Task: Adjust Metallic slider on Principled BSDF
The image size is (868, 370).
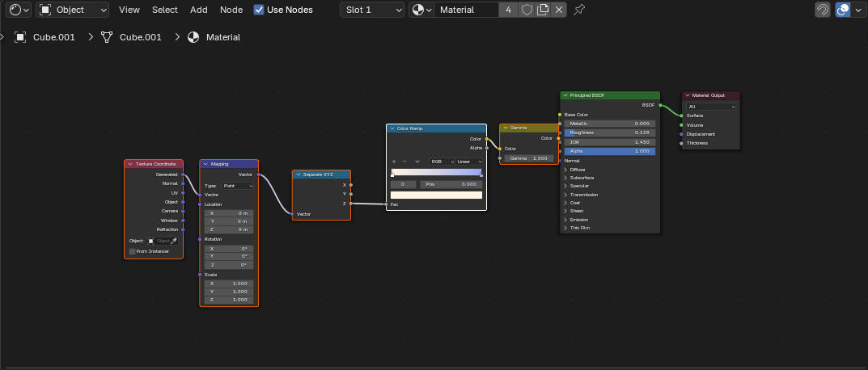Action: tap(610, 124)
